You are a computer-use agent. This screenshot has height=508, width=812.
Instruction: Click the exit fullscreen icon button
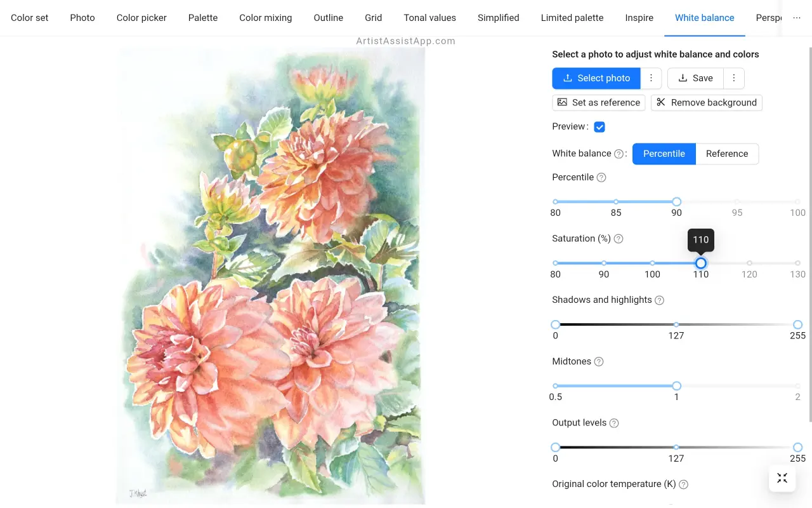[x=782, y=478]
